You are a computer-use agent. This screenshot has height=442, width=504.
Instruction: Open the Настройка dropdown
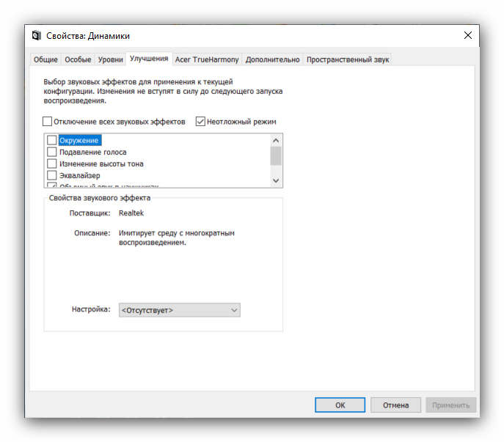click(179, 310)
